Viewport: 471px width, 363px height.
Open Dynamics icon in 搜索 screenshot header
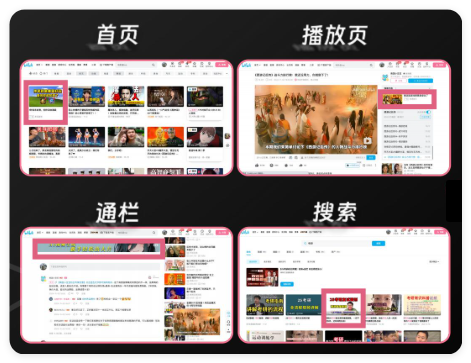[x=409, y=232]
